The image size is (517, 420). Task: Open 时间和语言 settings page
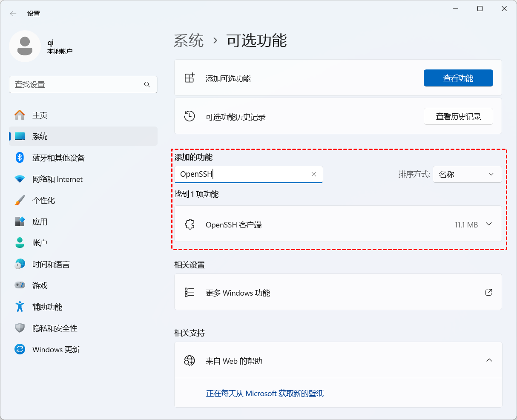coord(83,264)
